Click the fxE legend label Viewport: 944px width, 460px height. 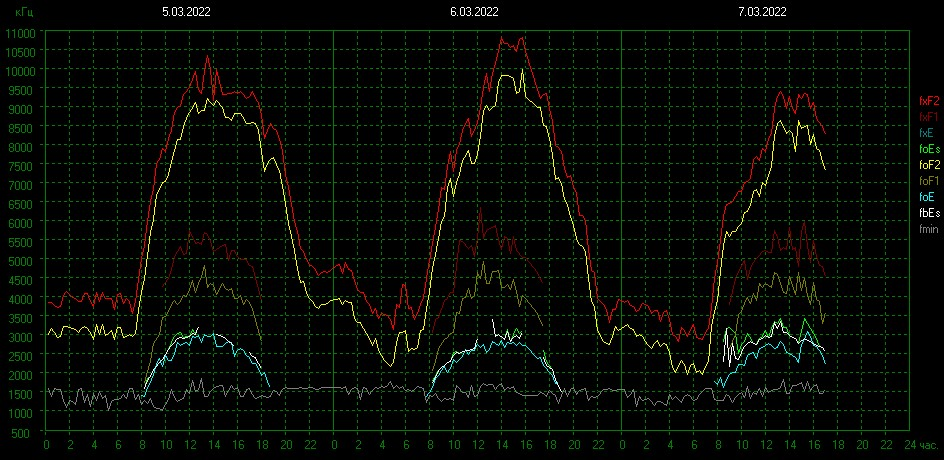pyautogui.click(x=929, y=133)
